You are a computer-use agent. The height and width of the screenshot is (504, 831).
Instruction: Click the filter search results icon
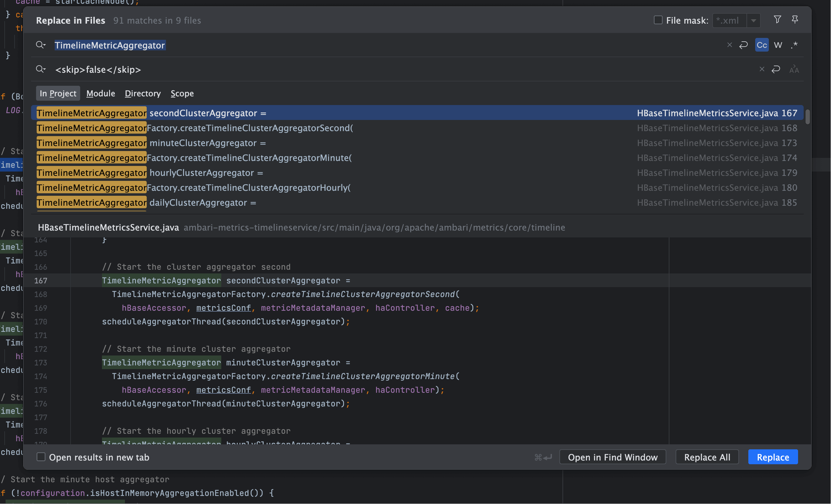click(x=777, y=20)
